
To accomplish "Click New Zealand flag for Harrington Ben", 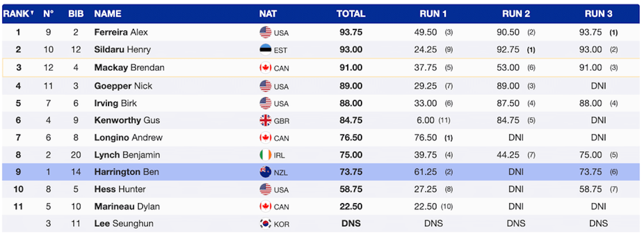I will pyautogui.click(x=265, y=172).
